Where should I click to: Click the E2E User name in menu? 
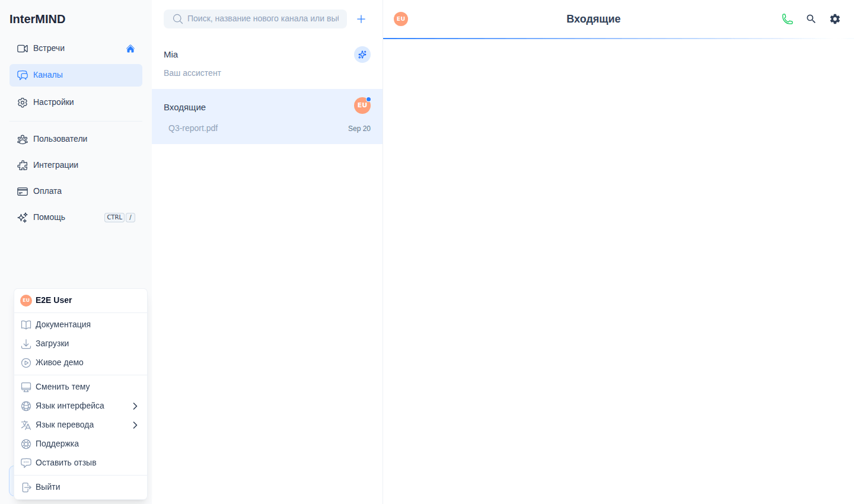[x=54, y=300]
